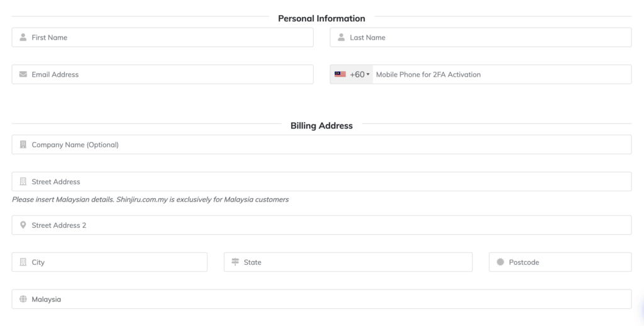Click the envelope icon in Email Address field
The image size is (644, 326).
(23, 74)
